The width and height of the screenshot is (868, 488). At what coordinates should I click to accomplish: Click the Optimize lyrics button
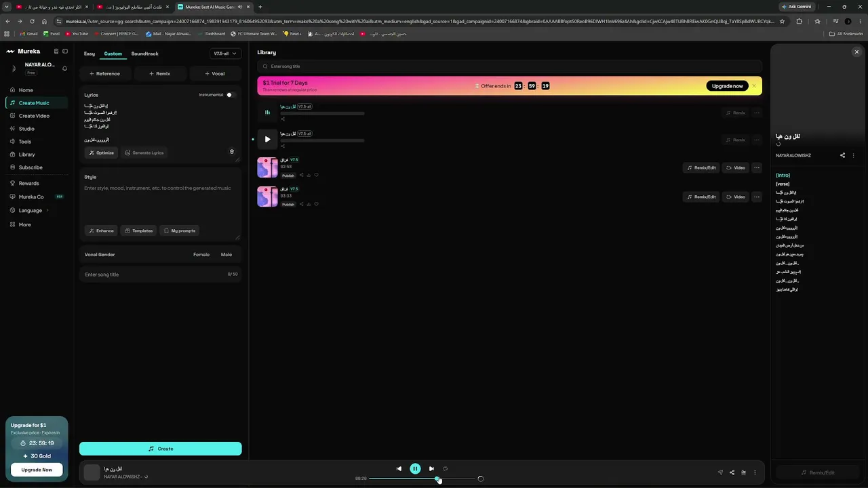coord(102,152)
